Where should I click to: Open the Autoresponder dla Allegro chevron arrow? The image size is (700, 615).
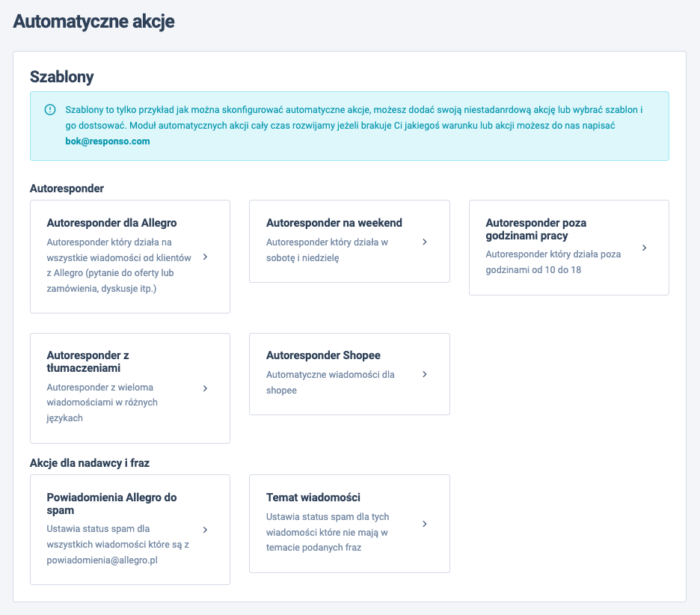click(x=205, y=257)
